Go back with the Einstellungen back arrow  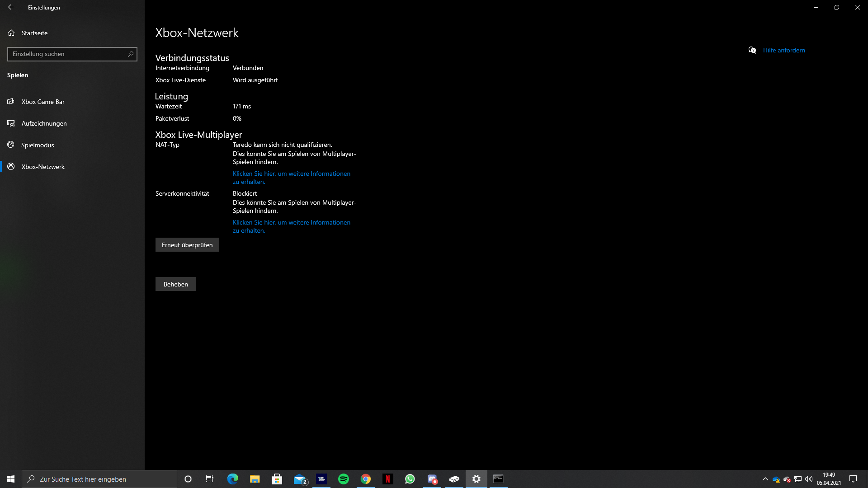[x=11, y=7]
